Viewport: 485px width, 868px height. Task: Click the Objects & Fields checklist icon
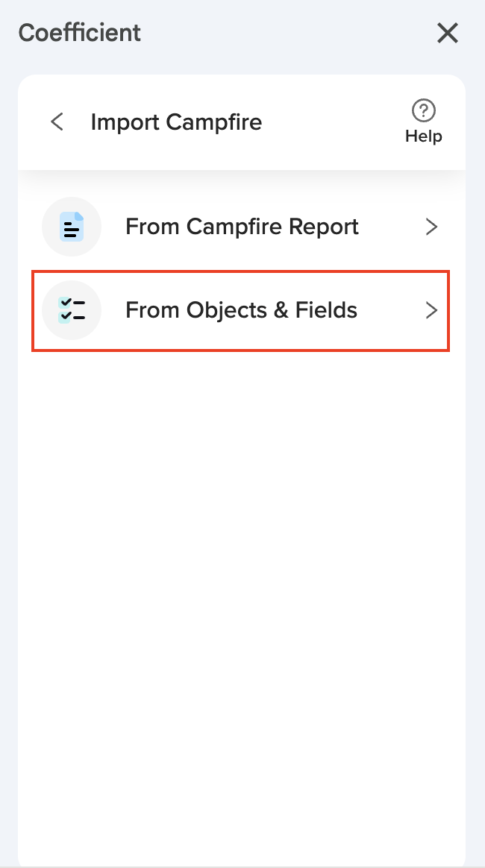pyautogui.click(x=72, y=310)
